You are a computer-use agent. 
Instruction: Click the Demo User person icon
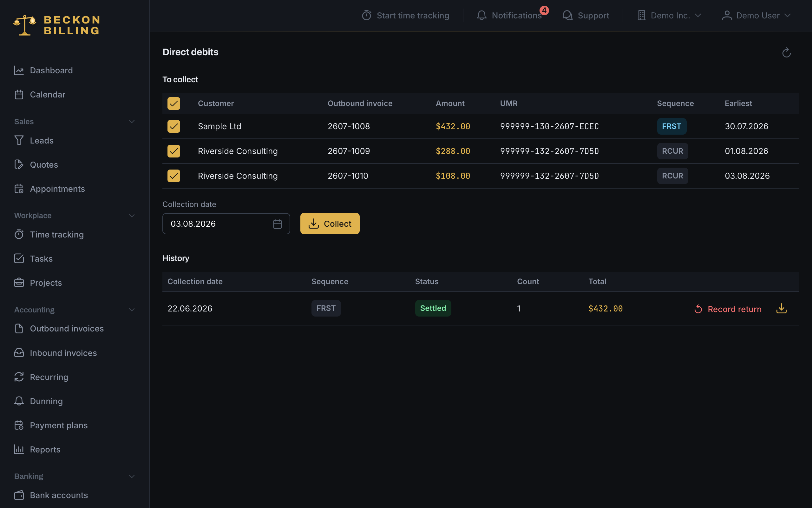(727, 16)
